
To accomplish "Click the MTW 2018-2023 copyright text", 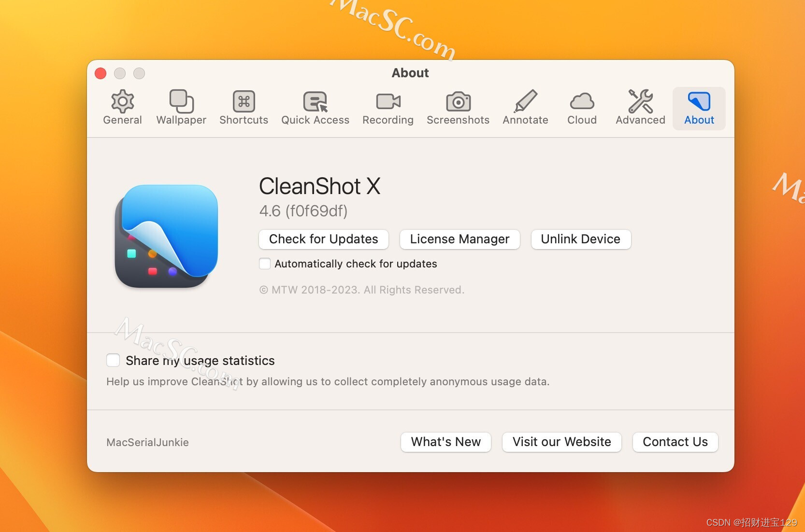I will (362, 290).
